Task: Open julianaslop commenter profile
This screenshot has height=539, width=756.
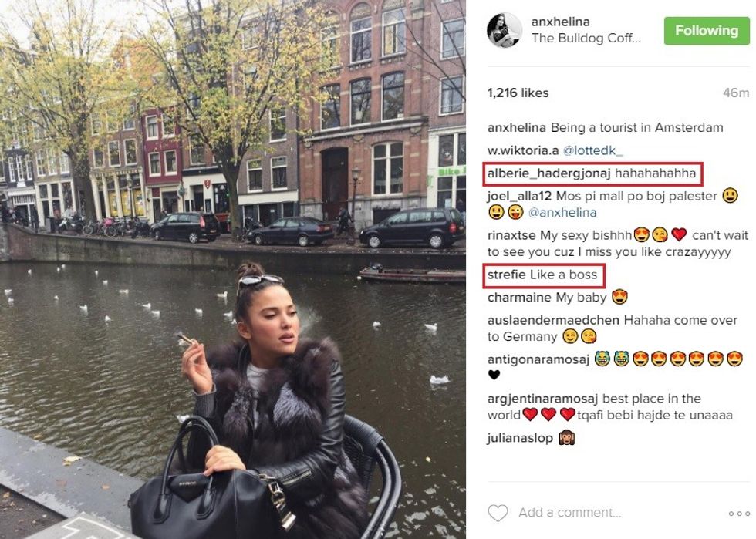Action: tap(520, 438)
